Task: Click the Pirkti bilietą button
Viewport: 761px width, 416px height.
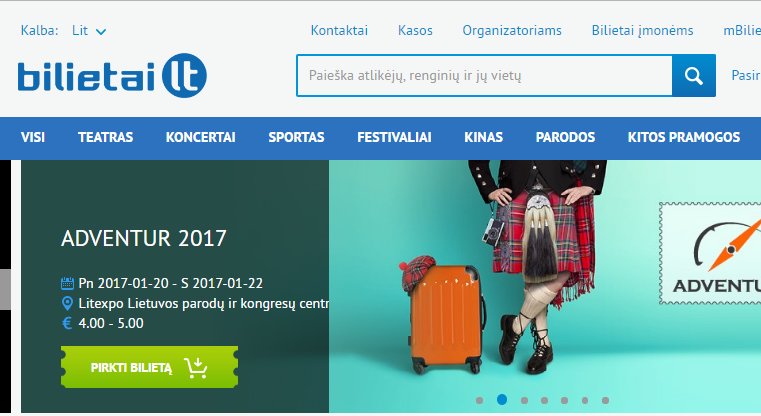Action: [149, 367]
